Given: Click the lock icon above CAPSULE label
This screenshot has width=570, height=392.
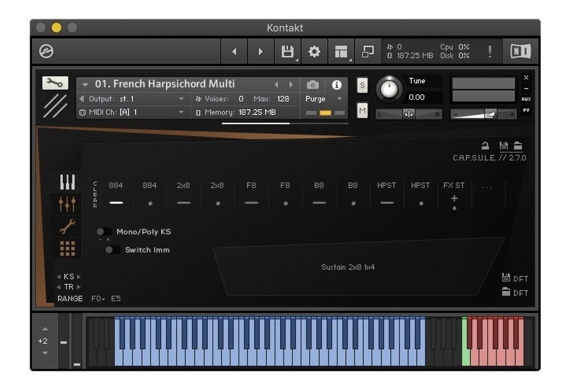Looking at the screenshot, I should click(x=485, y=146).
